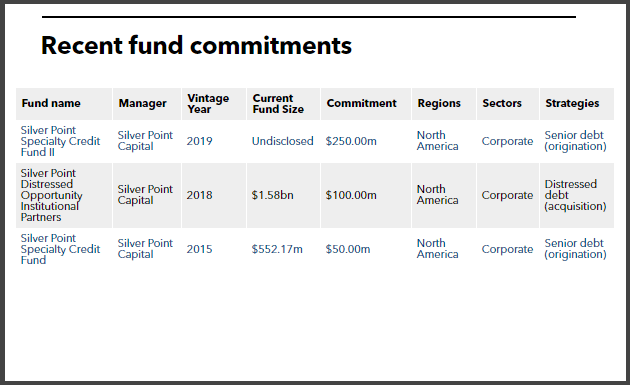Click Silver Point Capital manager in 2015 row
Screen dimensions: 630x385
(x=145, y=249)
